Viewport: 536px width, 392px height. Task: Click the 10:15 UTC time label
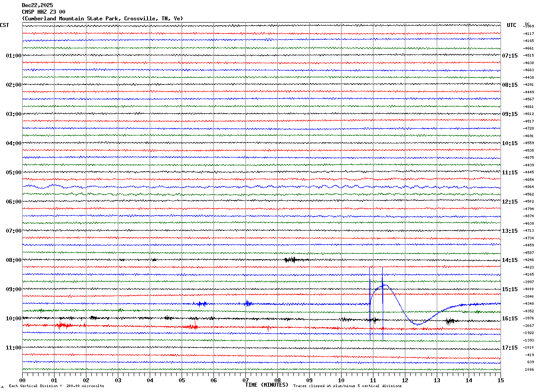coord(510,143)
